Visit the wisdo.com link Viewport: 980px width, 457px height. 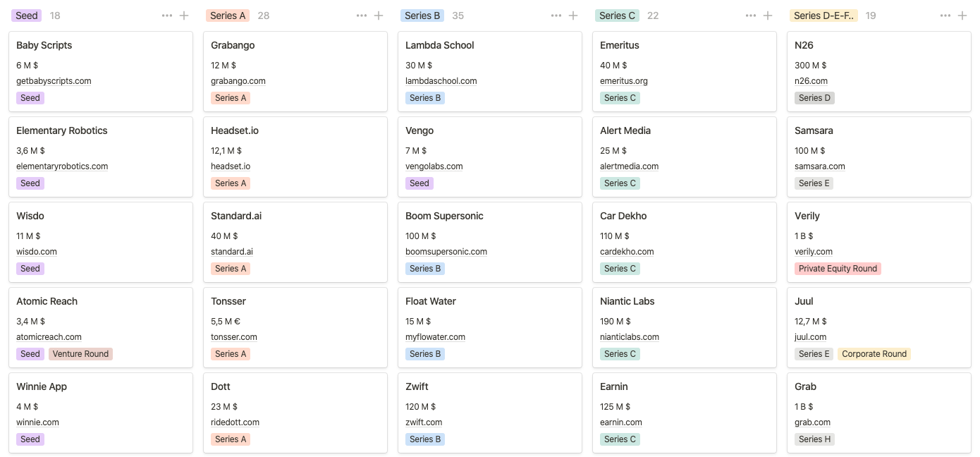(37, 252)
